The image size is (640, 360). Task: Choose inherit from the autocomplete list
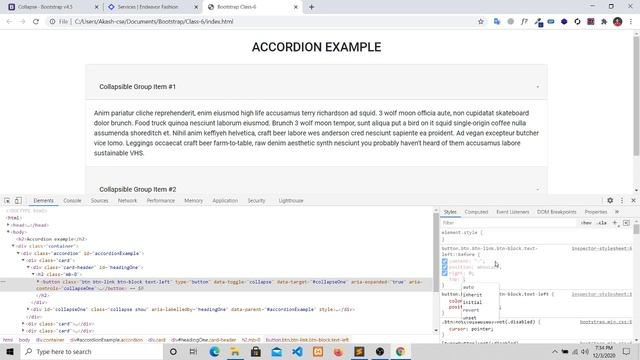coord(480,295)
